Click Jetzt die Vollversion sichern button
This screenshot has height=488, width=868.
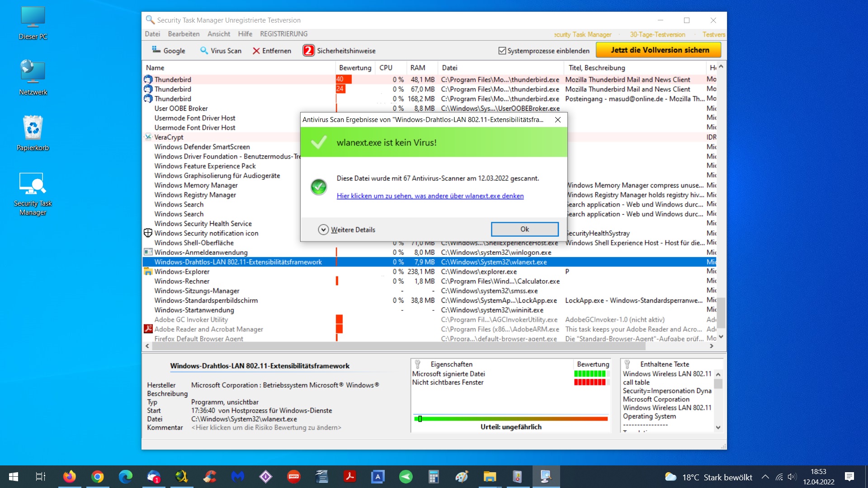pos(659,50)
